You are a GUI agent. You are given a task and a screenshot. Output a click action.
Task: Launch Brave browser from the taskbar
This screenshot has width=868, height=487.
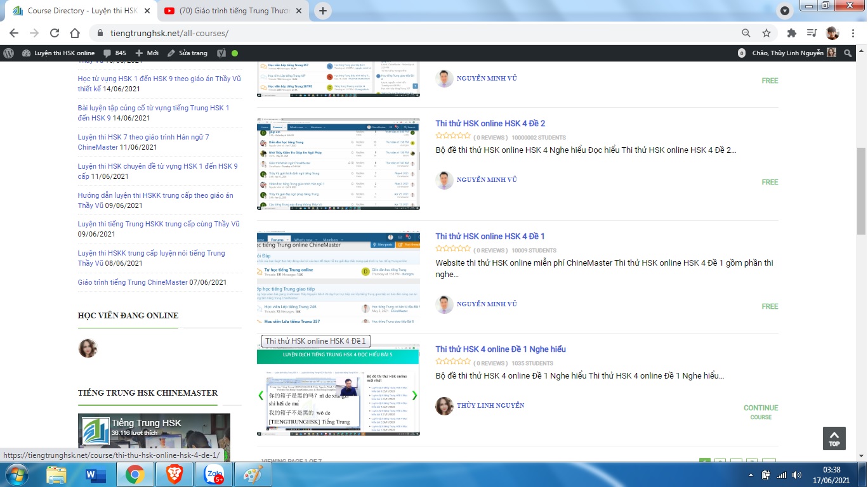174,474
